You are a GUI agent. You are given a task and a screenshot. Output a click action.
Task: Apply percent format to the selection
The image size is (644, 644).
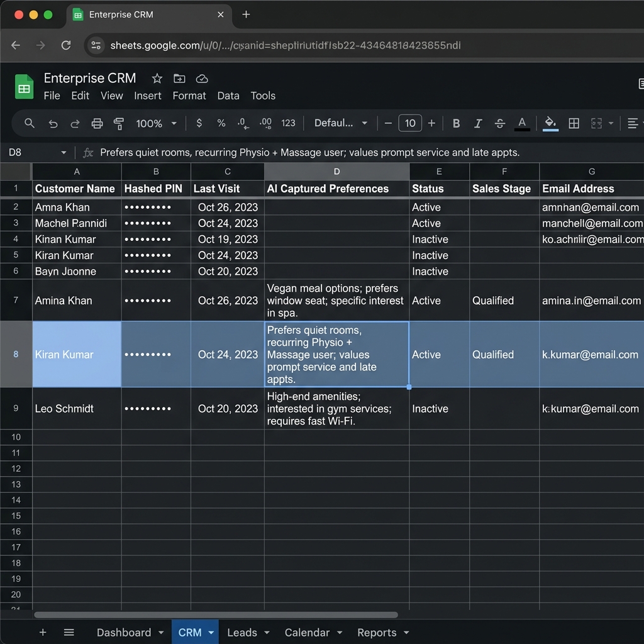(221, 123)
